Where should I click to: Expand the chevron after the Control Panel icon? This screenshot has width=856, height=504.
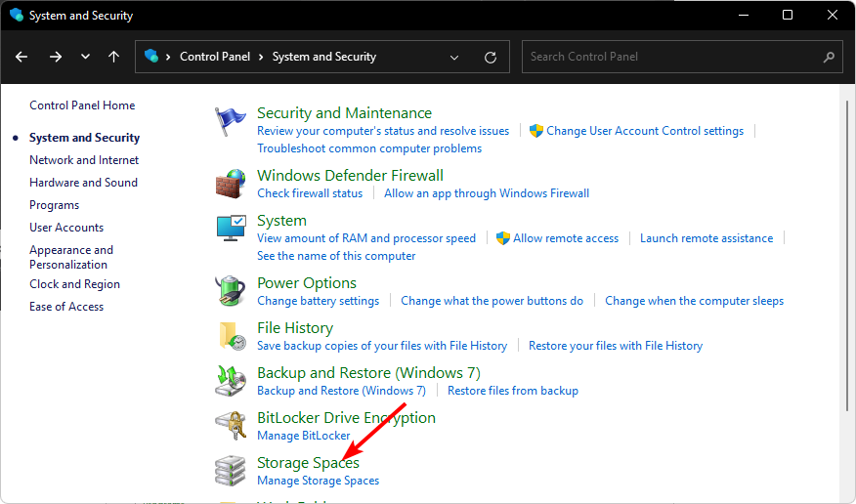click(168, 57)
